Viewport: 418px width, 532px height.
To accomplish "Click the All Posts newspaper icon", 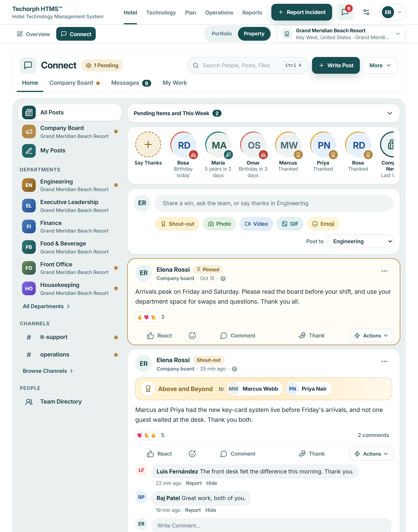I will (29, 112).
